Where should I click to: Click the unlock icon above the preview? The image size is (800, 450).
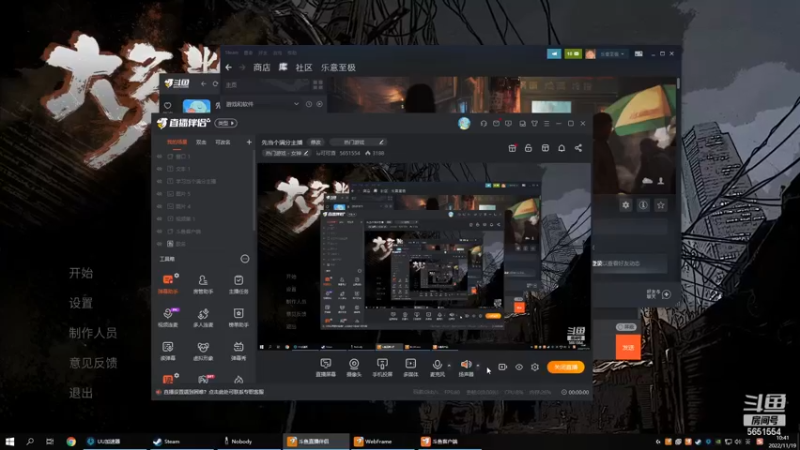point(529,148)
